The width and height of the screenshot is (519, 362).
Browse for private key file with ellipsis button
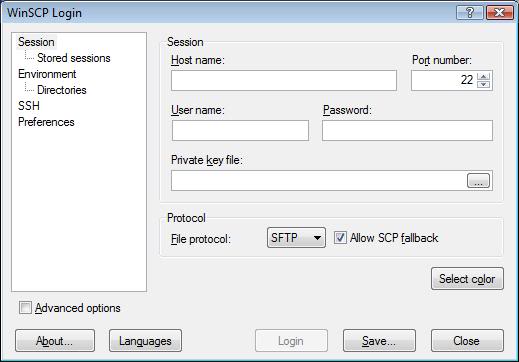click(x=478, y=181)
